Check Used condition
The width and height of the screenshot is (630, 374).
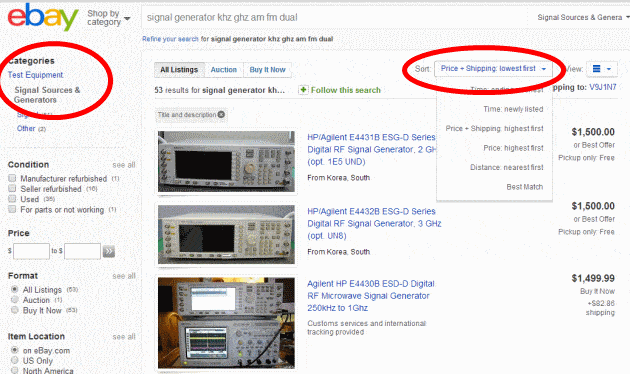(12, 199)
